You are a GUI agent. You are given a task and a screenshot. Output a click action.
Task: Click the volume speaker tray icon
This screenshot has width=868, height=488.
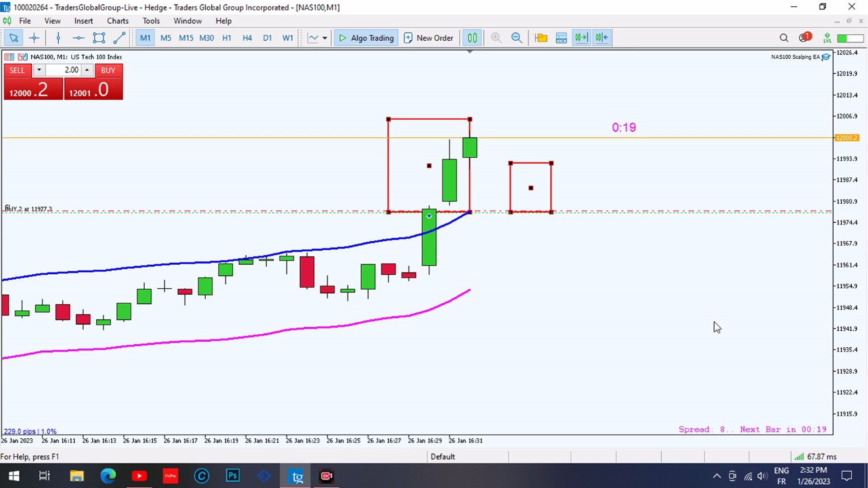click(x=762, y=476)
